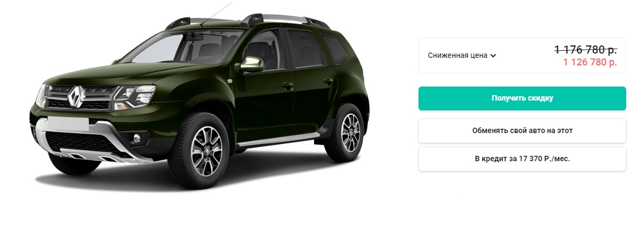
Task: Click the red discounted price 1 126 780 р.
Action: (590, 62)
